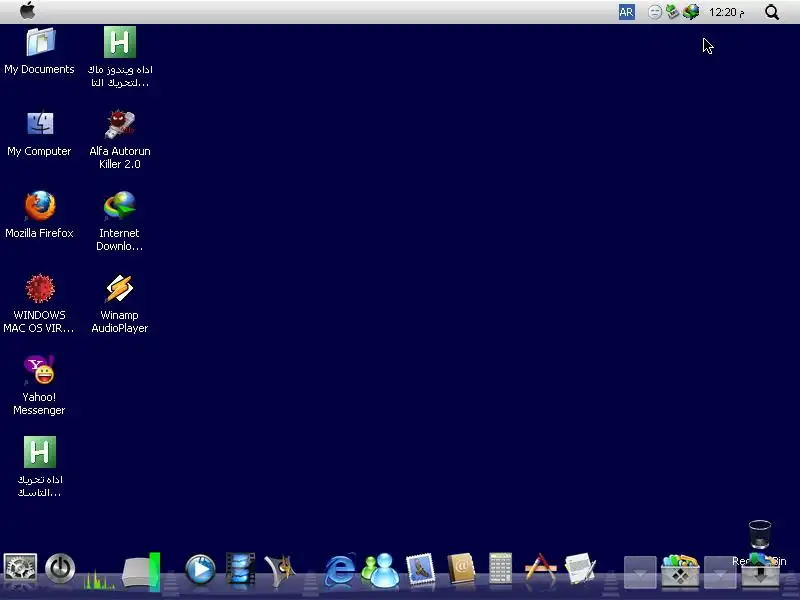Screen dimensions: 800x600
Task: Click the Yahoo smiley tray icon
Action: pos(655,12)
